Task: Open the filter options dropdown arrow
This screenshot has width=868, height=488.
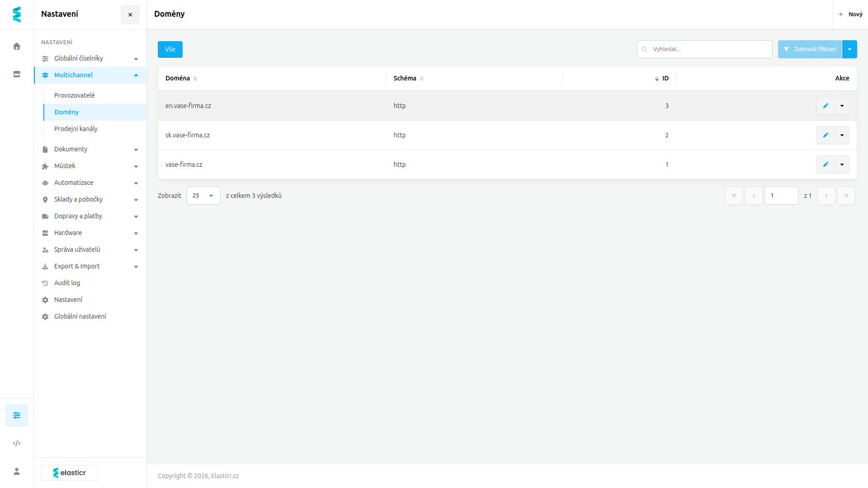Action: tap(849, 49)
